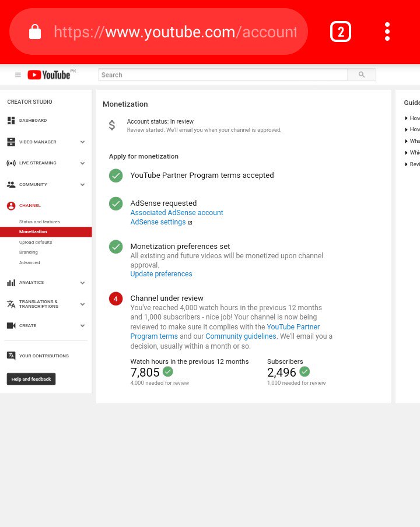Open the Associated AdSense account link
This screenshot has width=420, height=527.
coord(177,213)
